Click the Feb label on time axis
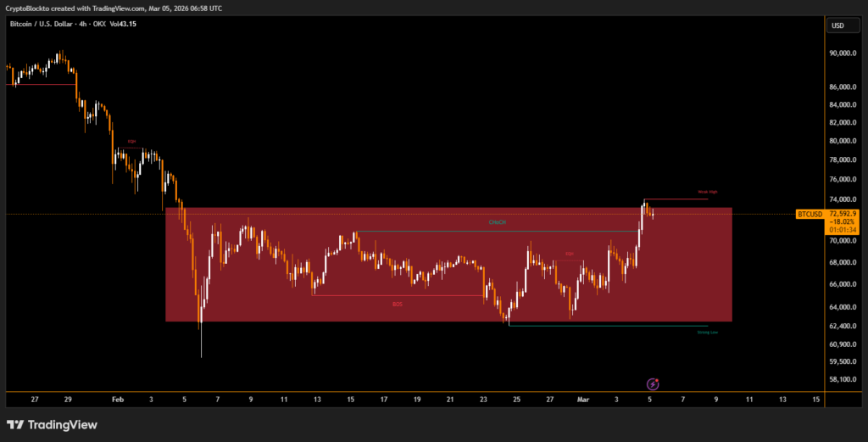The height and width of the screenshot is (442, 868). pyautogui.click(x=118, y=398)
